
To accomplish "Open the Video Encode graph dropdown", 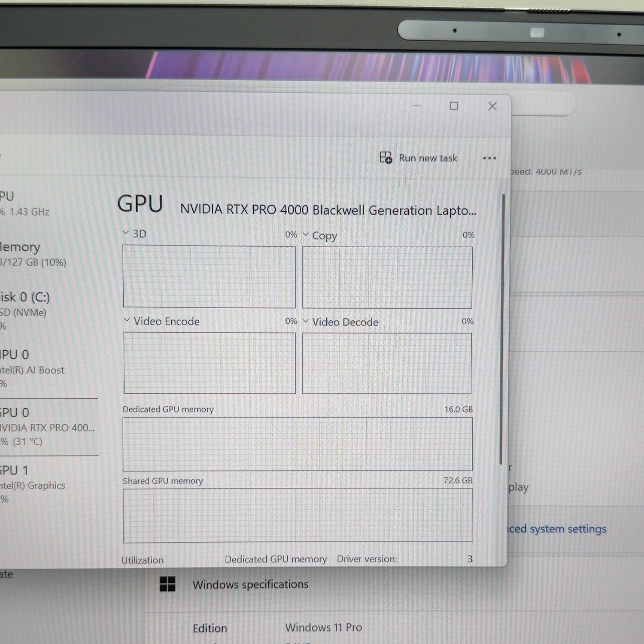I will tap(127, 320).
